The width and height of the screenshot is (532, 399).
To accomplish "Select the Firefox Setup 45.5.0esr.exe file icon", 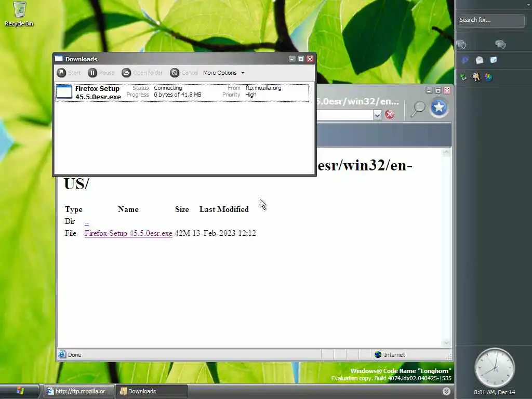I will pos(64,92).
